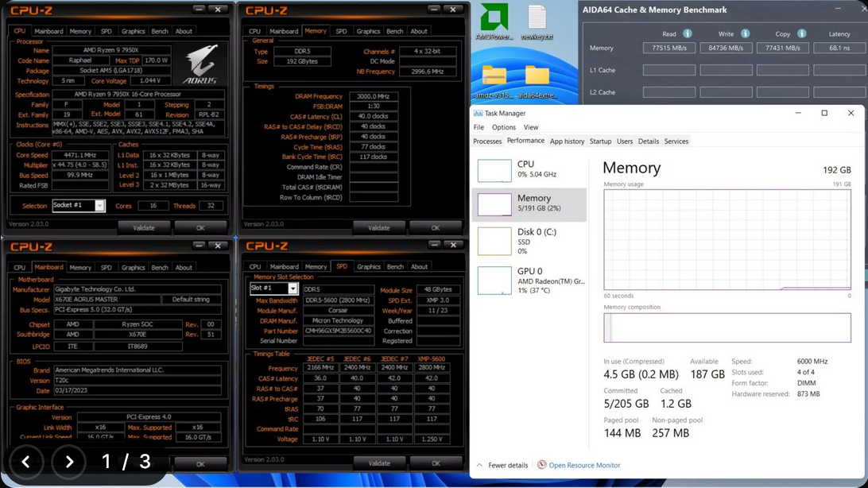
Task: Click the NB Frequency value 2996.6 MHz
Action: click(x=427, y=72)
